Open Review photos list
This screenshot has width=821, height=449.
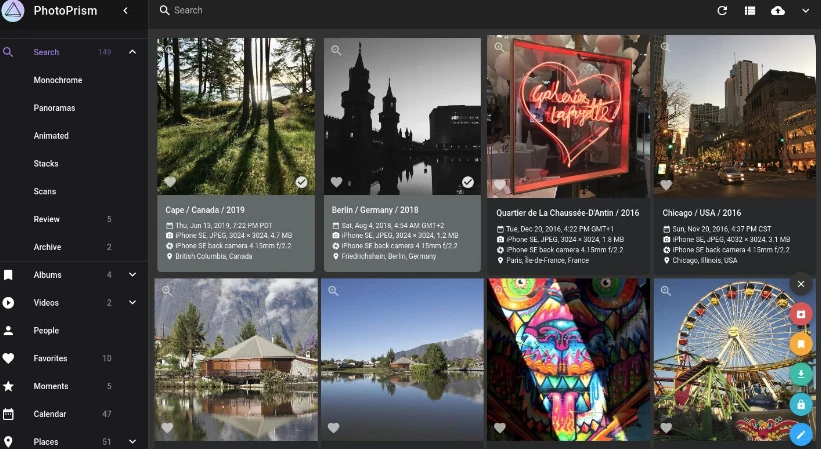(47, 219)
